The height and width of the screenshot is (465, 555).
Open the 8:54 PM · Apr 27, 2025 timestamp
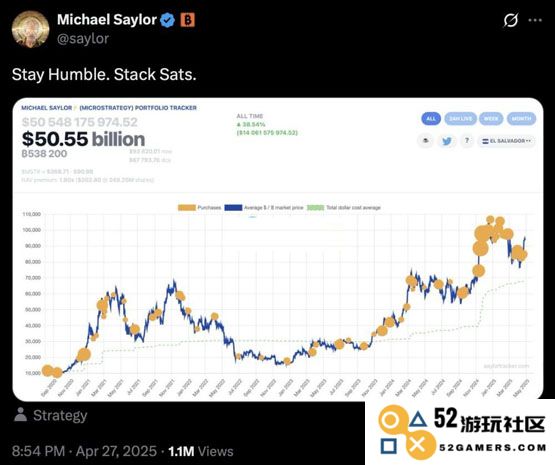coord(84,451)
